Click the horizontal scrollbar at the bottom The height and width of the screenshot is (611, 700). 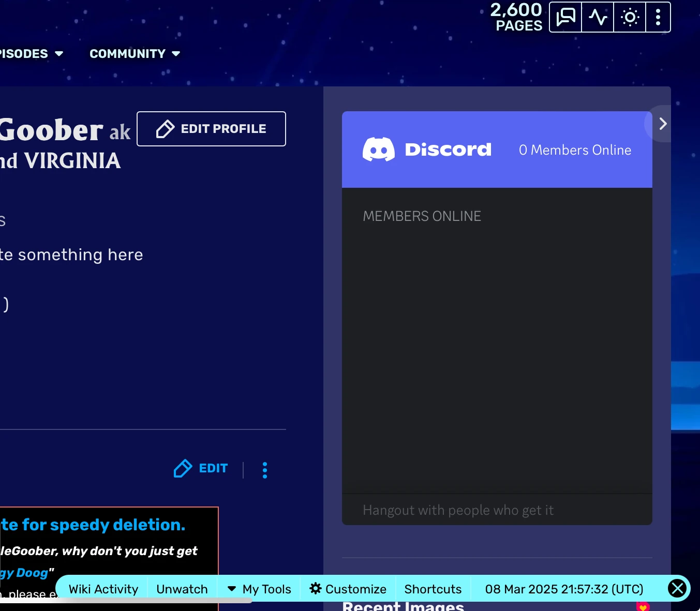(x=155, y=601)
